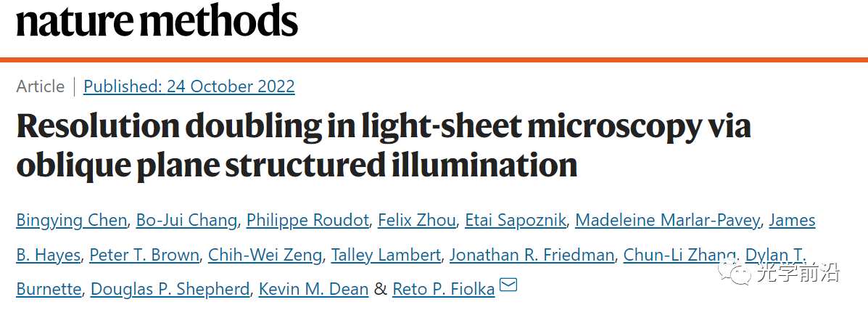The height and width of the screenshot is (310, 868).
Task: Click author Madeleine Marlar-Pavey
Action: tap(668, 221)
